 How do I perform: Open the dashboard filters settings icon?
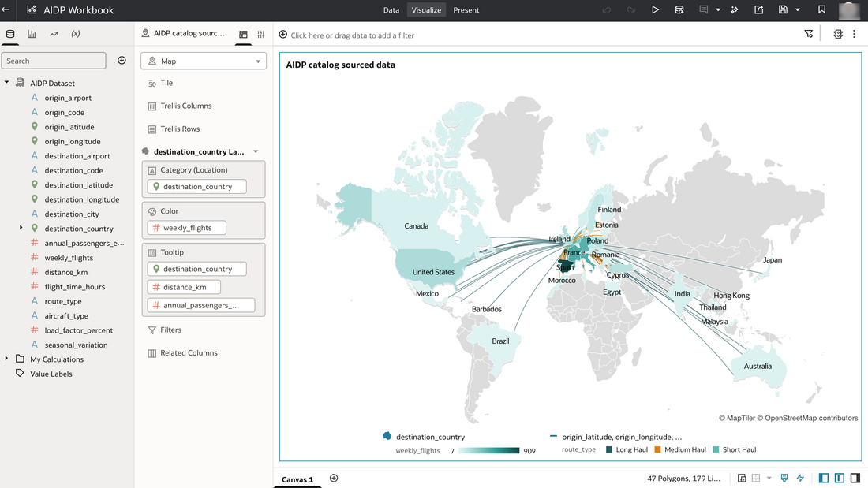tap(837, 35)
